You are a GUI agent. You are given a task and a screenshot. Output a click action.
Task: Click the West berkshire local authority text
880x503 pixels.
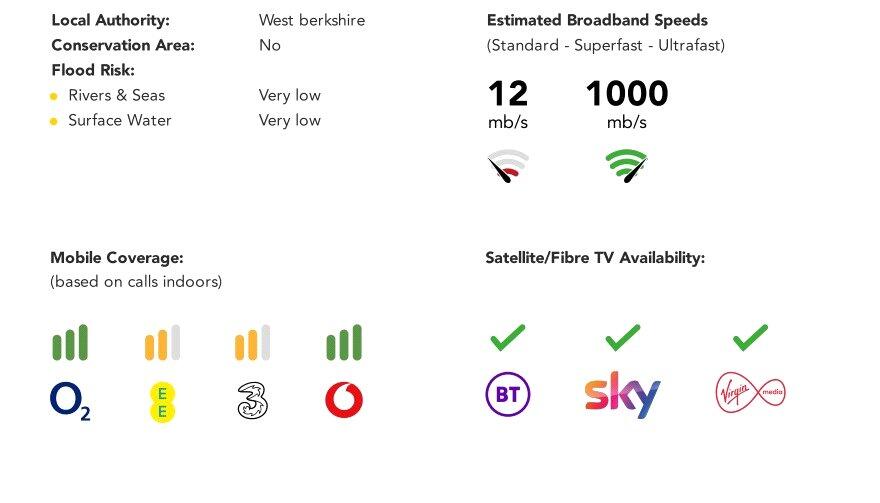pos(311,20)
